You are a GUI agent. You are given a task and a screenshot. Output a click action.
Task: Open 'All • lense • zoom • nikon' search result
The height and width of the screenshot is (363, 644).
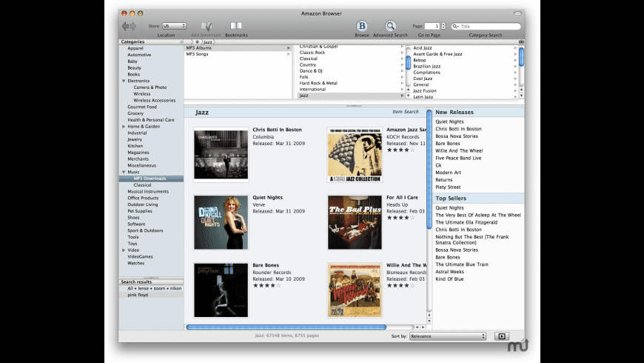pos(155,288)
